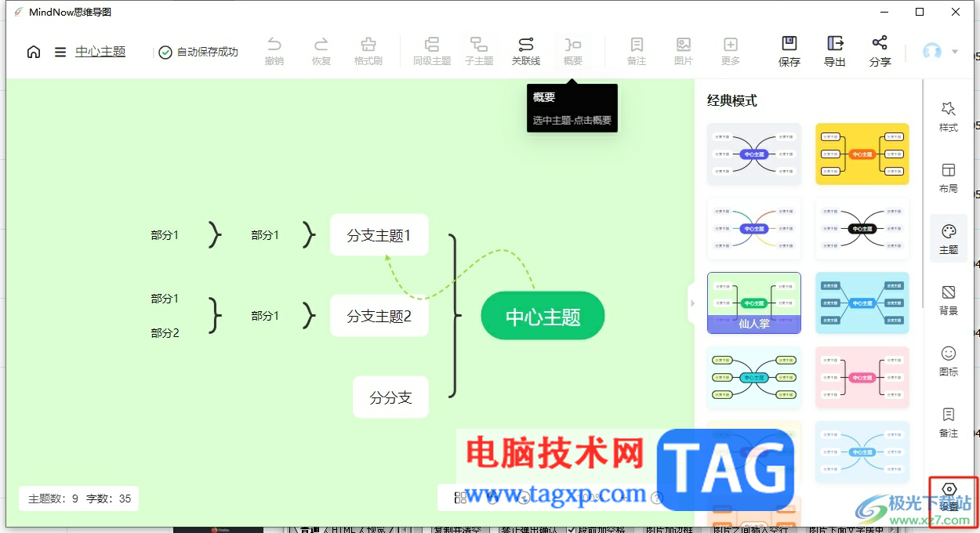Open the Notes (备注) sidebar panel

(949, 422)
